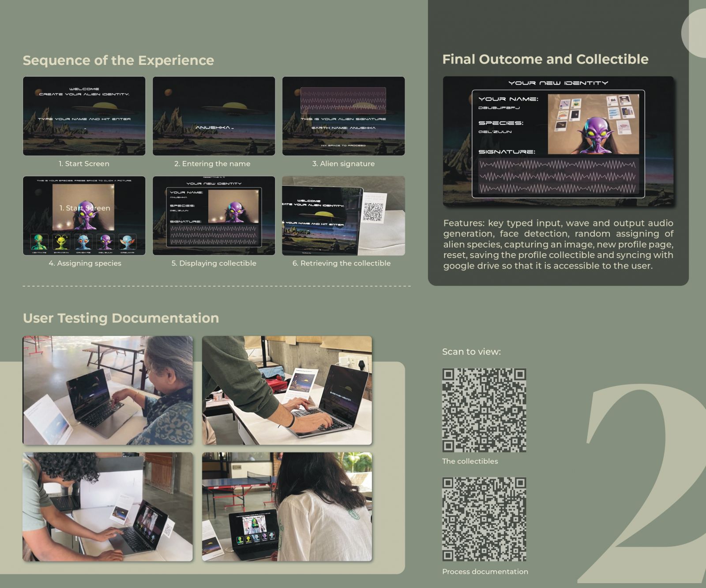Image resolution: width=706 pixels, height=588 pixels.
Task: Click the webcam preview in the Assigning species screen
Action: [83, 207]
